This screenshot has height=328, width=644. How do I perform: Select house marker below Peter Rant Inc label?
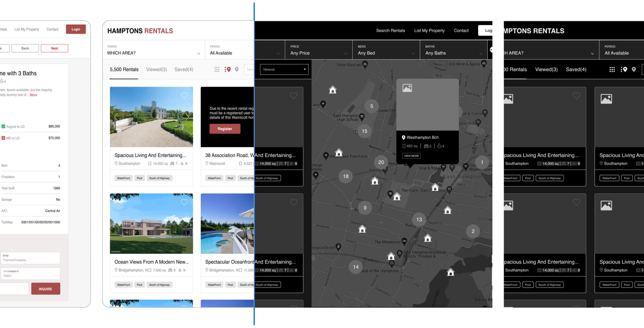click(333, 90)
